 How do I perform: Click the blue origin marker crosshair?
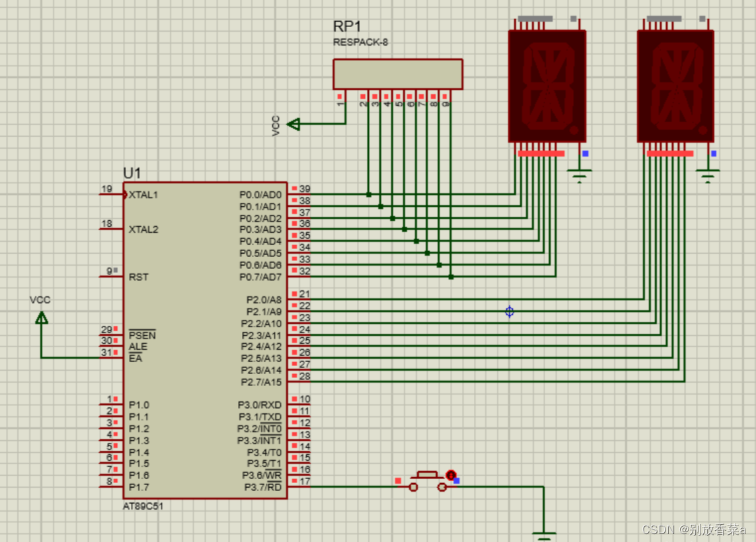pyautogui.click(x=510, y=312)
